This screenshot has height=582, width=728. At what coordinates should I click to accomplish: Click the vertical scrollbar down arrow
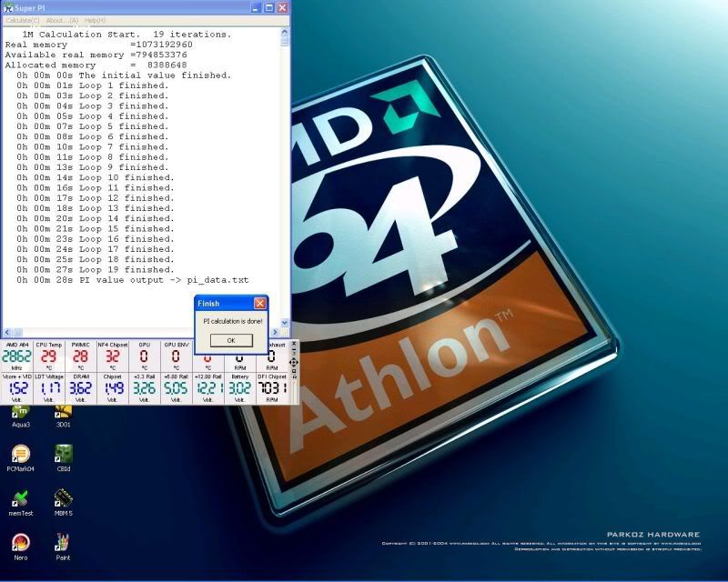point(285,323)
